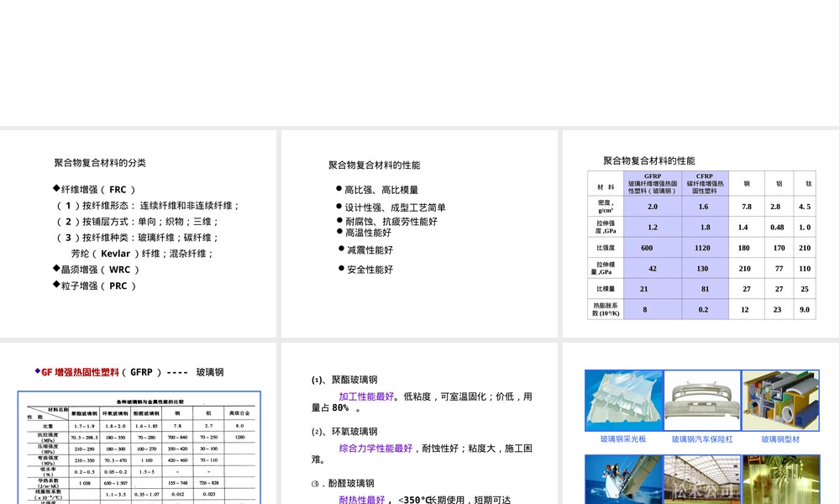Click the table cell with value 600
Screen dimensions: 840x504
(653, 248)
